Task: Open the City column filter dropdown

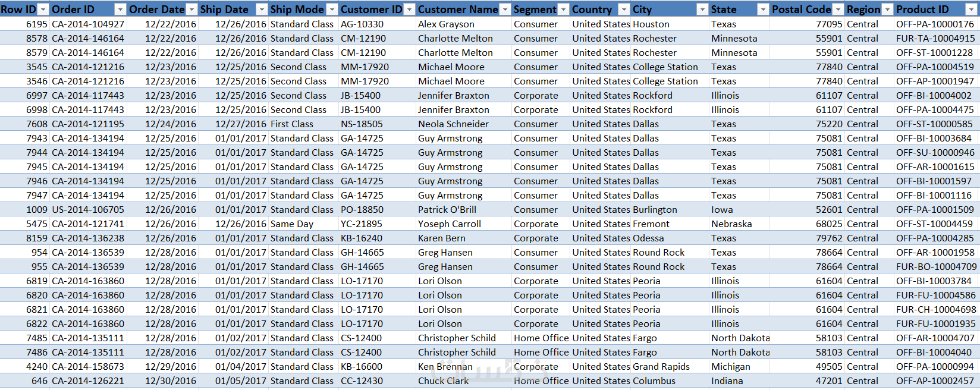Action: coord(702,10)
